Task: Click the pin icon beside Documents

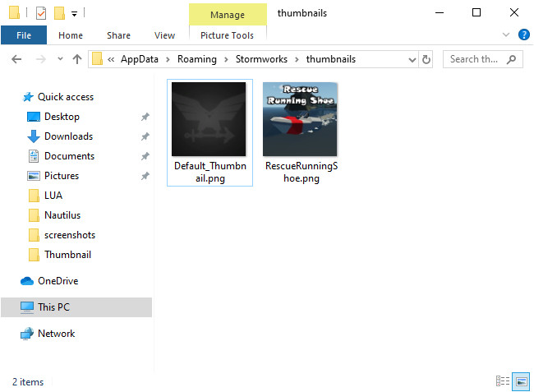Action: [x=145, y=156]
